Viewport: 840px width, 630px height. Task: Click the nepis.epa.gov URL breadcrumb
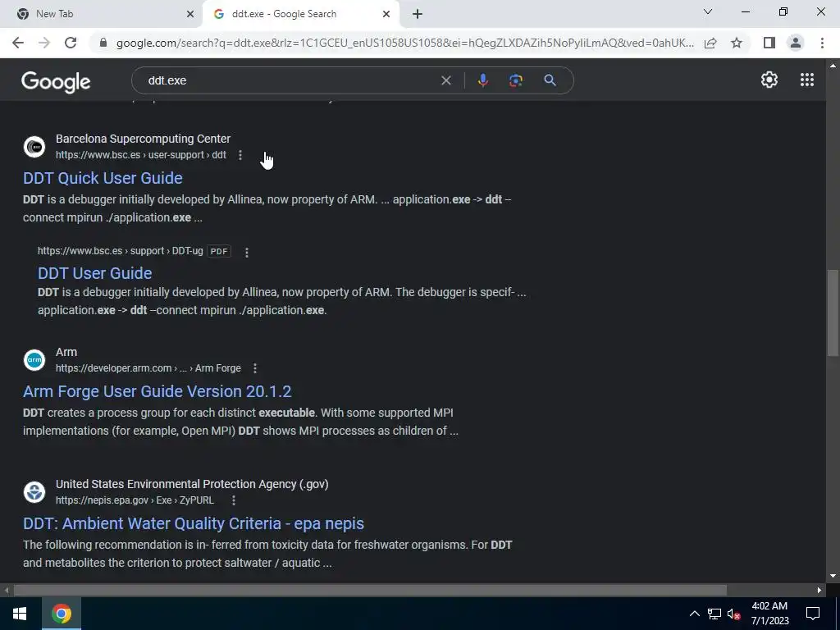tap(135, 500)
